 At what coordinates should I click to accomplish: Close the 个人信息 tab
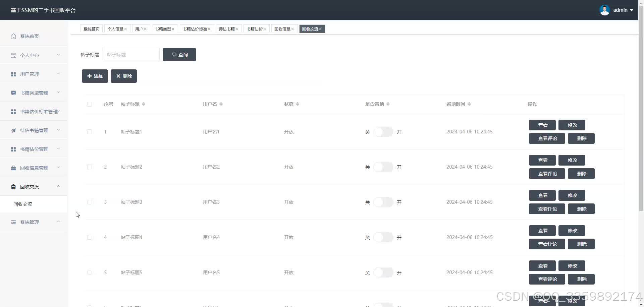pyautogui.click(x=125, y=29)
